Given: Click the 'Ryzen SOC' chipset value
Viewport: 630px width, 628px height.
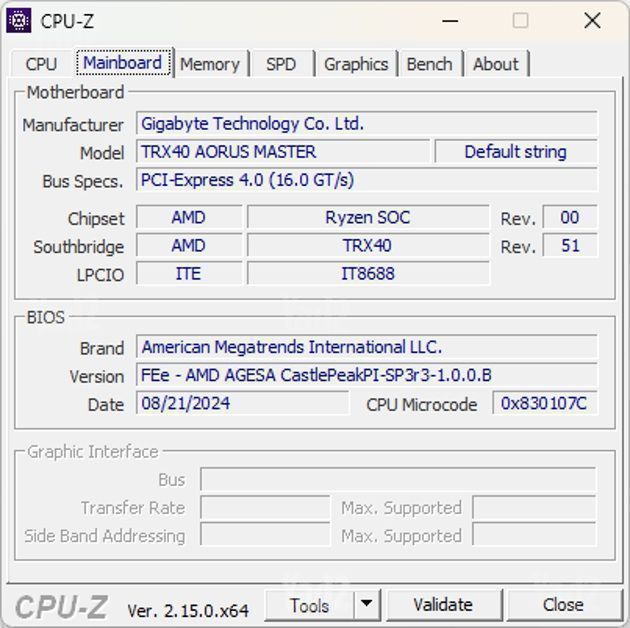Looking at the screenshot, I should [x=368, y=217].
